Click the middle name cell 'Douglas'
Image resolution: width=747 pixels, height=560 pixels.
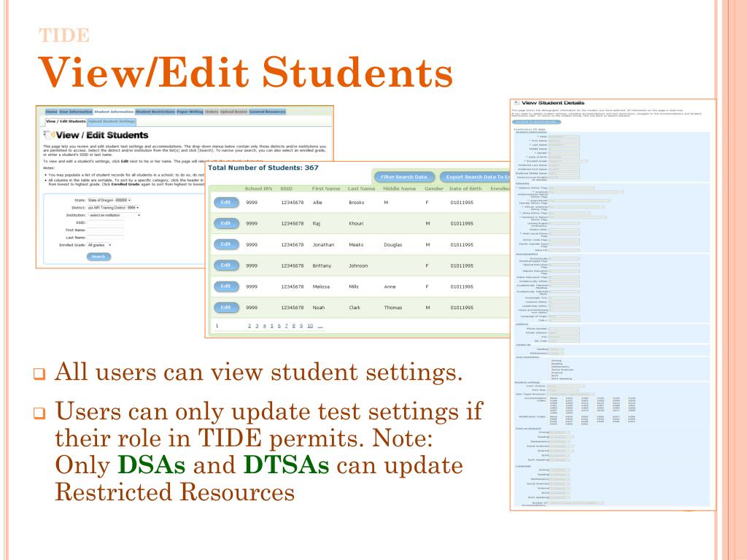tap(393, 245)
